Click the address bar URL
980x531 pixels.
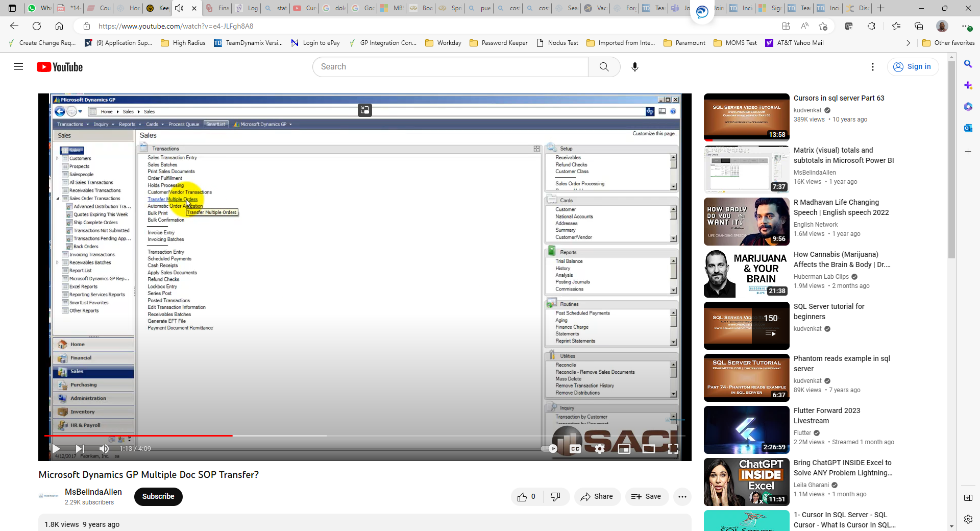coord(176,26)
